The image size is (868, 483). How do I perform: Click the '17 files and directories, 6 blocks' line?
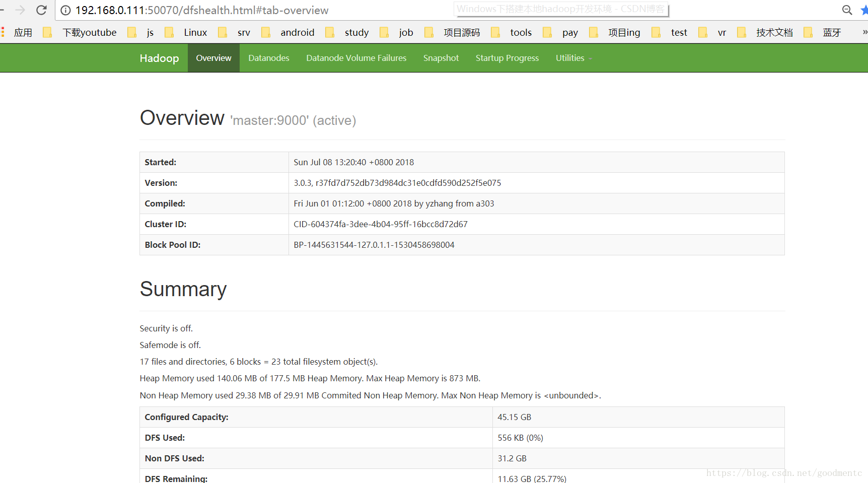point(259,362)
